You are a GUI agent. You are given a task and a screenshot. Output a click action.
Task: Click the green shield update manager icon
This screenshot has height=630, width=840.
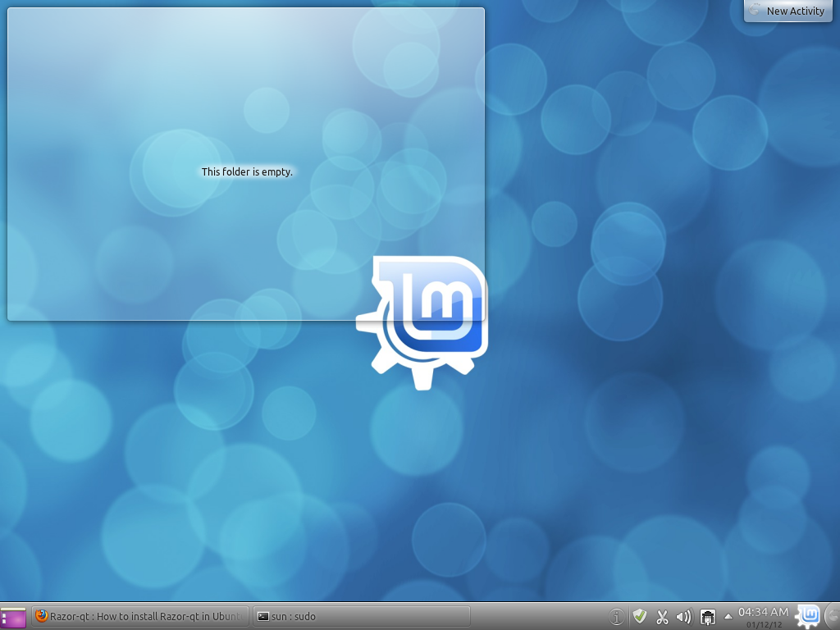click(x=640, y=617)
